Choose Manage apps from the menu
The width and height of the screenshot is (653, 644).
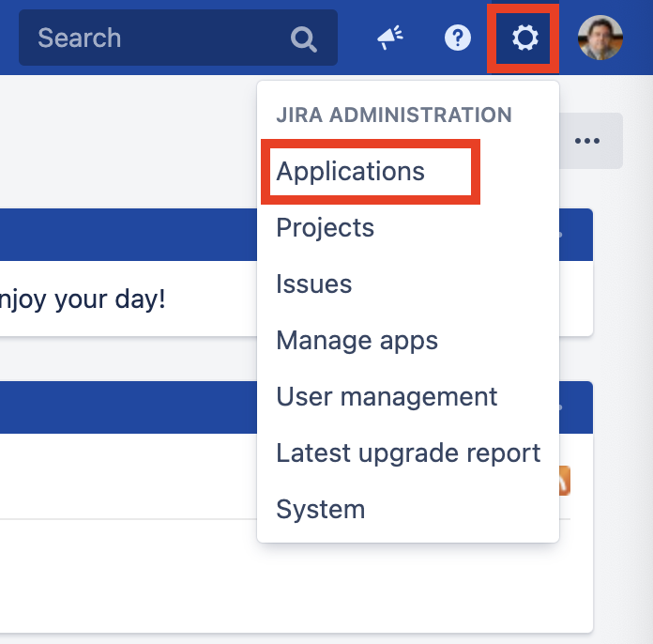[357, 341]
